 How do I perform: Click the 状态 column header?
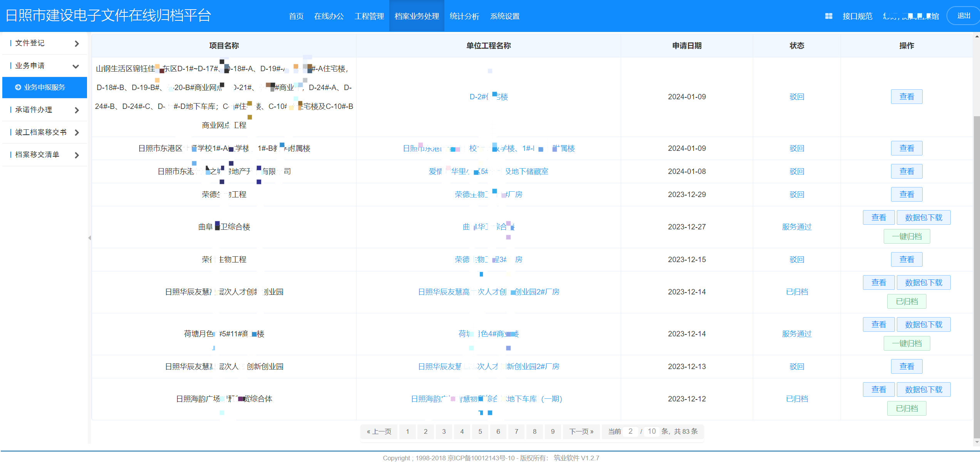click(x=796, y=46)
